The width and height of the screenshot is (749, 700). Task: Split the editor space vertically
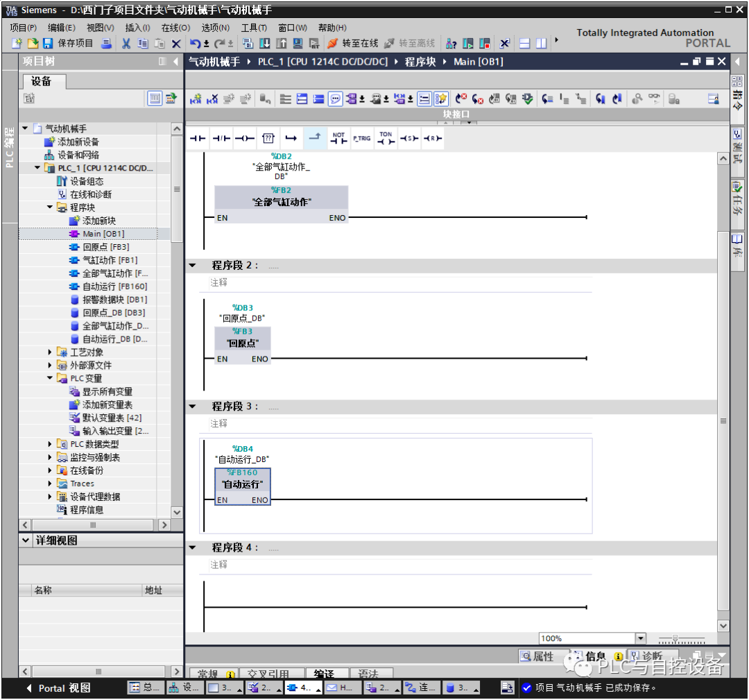[541, 44]
